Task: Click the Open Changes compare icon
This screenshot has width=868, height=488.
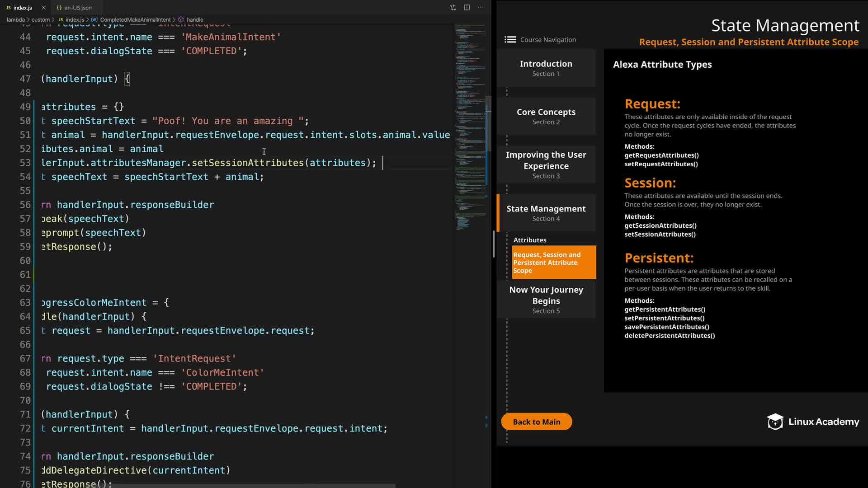Action: tap(453, 8)
